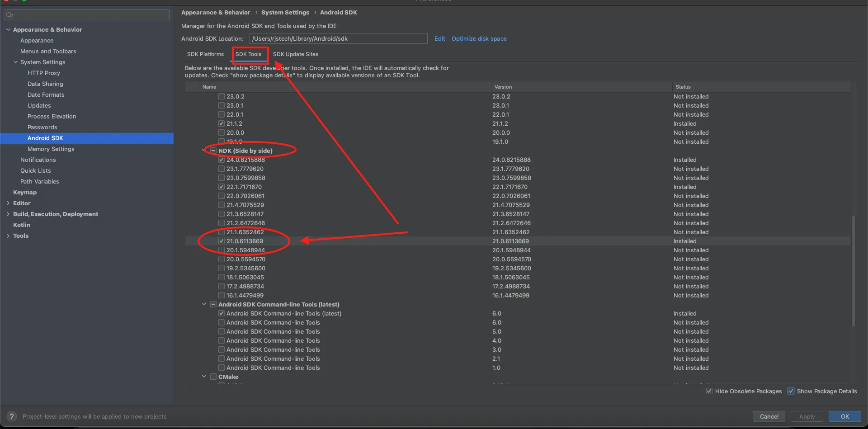868x429 pixels.
Task: Confirm with the OK button
Action: 845,416
